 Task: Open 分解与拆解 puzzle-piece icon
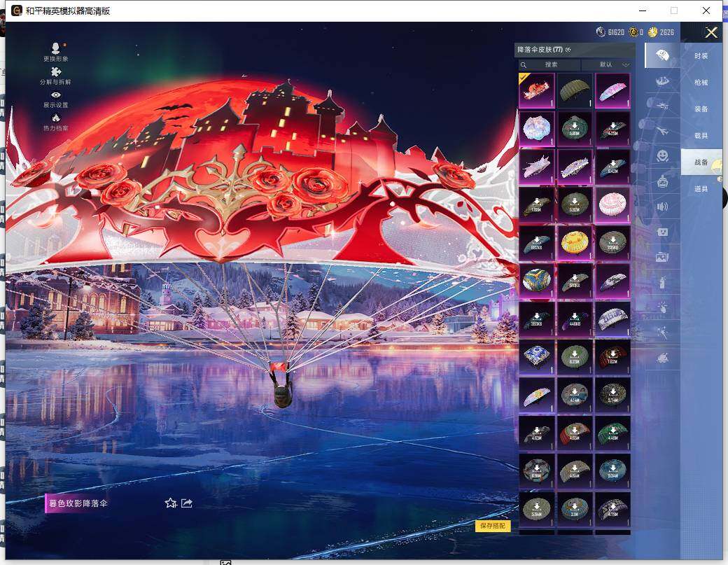(56, 72)
